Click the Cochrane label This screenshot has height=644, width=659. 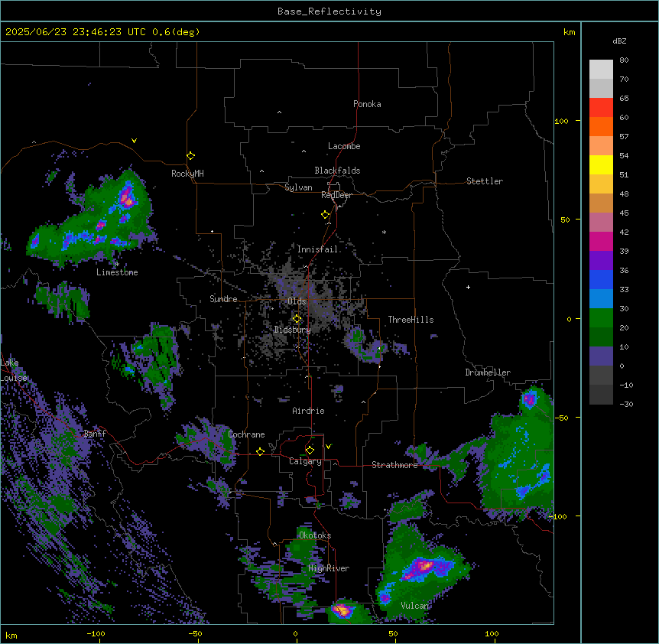246,434
